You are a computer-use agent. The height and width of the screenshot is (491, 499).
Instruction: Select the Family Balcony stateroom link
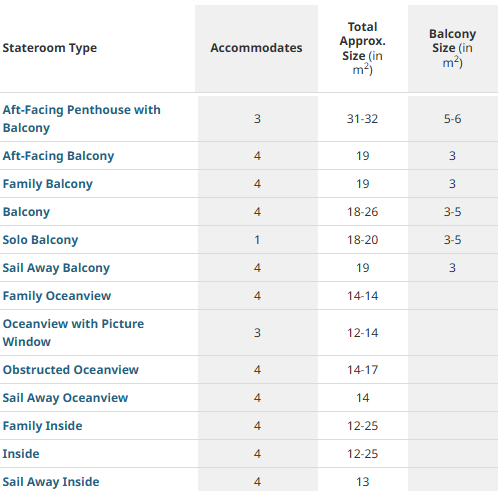(48, 184)
